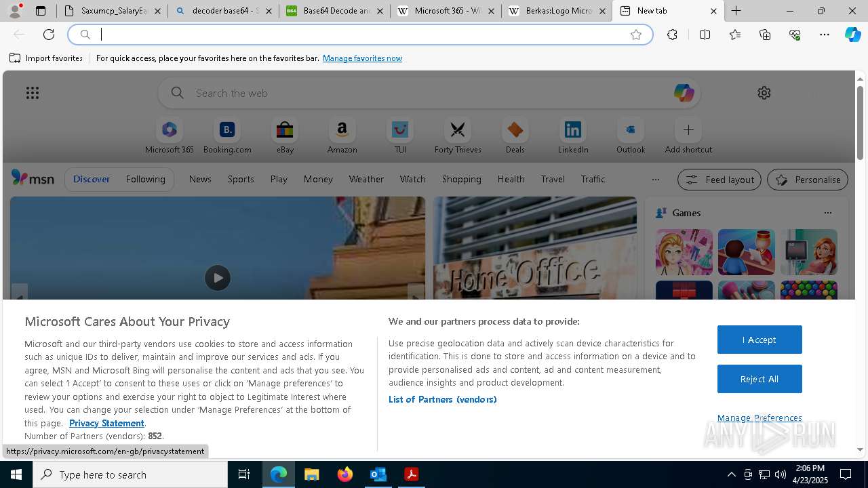Open the News category

(x=200, y=179)
